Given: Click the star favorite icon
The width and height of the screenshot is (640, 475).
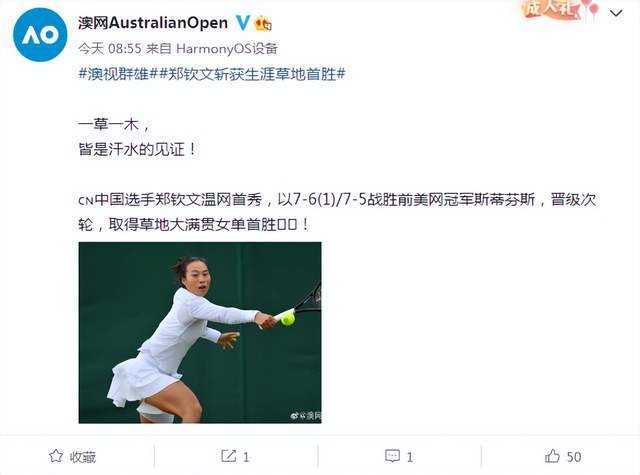Looking at the screenshot, I should coord(56,456).
